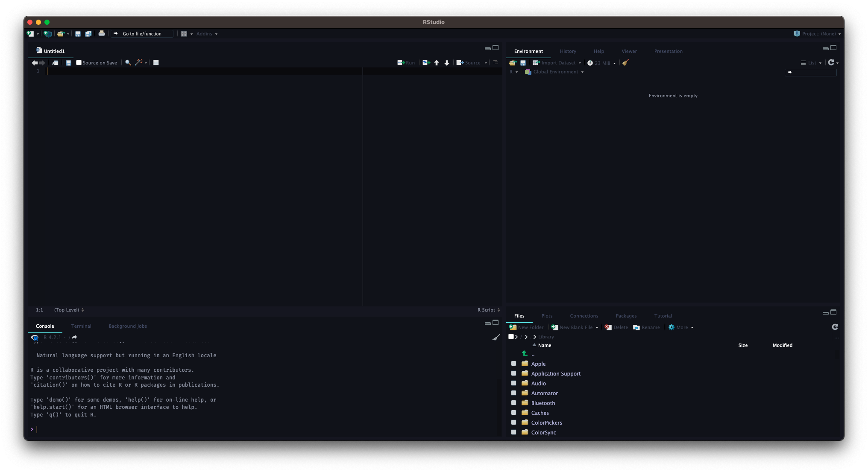The height and width of the screenshot is (472, 868).
Task: Open the More gear dropdown in Files
Action: 681,327
